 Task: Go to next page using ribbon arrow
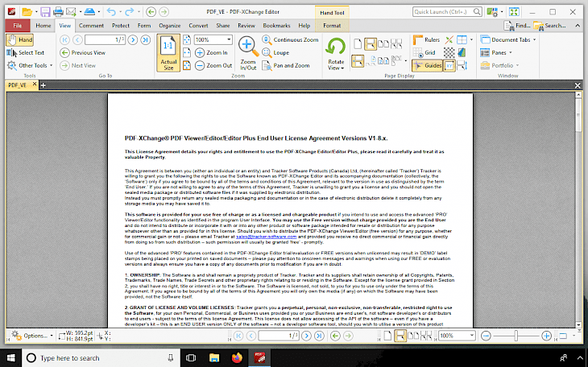132,39
